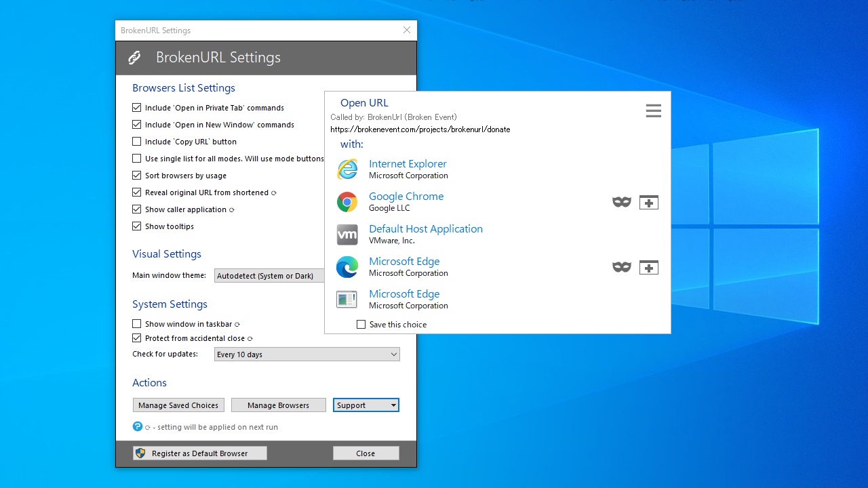
Task: Open Google Chrome in private mode mask icon
Action: click(x=622, y=202)
